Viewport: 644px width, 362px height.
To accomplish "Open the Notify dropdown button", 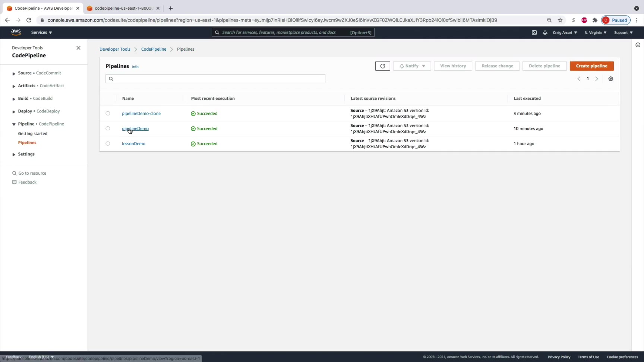I will coord(412,66).
